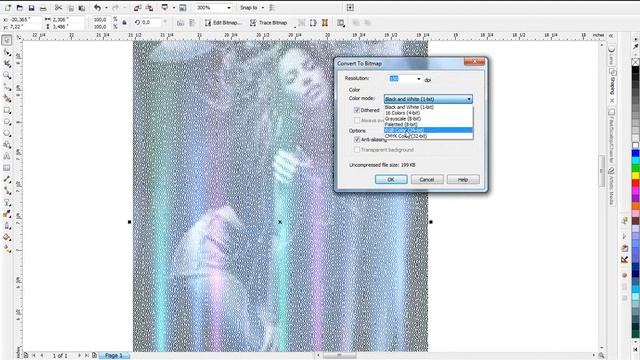The width and height of the screenshot is (640, 360).
Task: Select the Color Eyedropper tool
Action: [7, 214]
